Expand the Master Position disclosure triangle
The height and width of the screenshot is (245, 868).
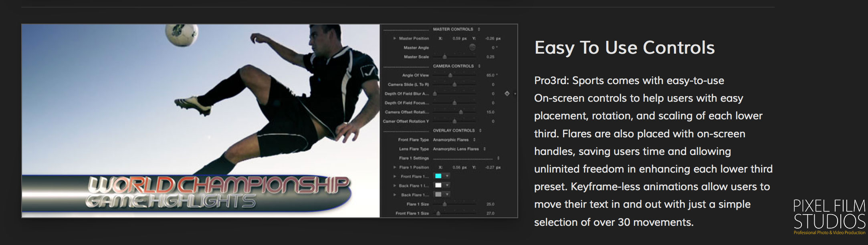click(395, 38)
